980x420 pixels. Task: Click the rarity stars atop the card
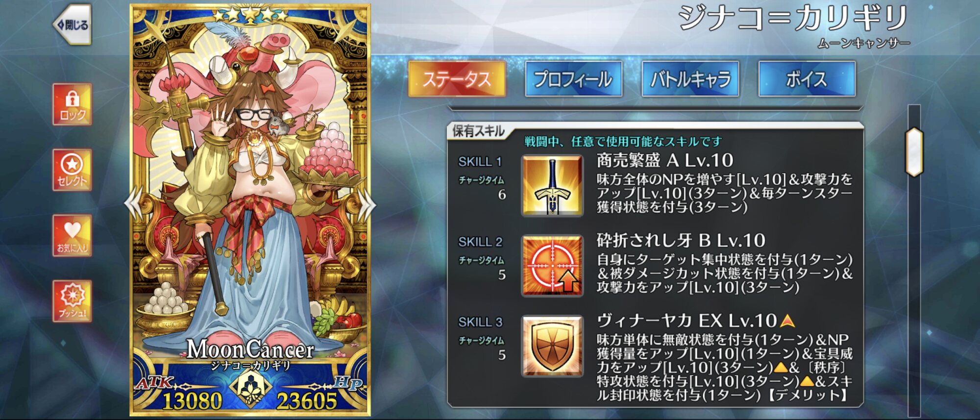[x=250, y=15]
